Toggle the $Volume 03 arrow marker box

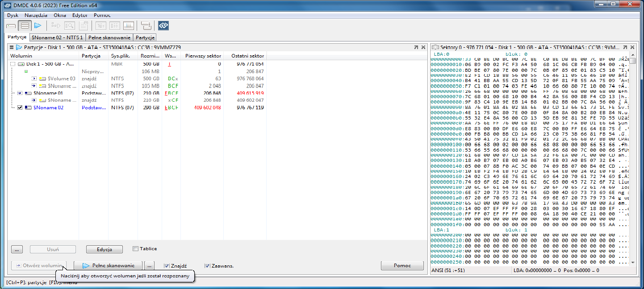[34, 78]
